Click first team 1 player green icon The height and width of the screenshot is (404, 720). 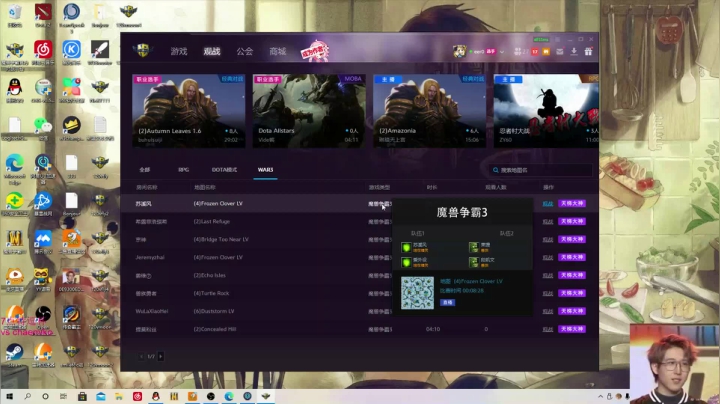pos(406,248)
